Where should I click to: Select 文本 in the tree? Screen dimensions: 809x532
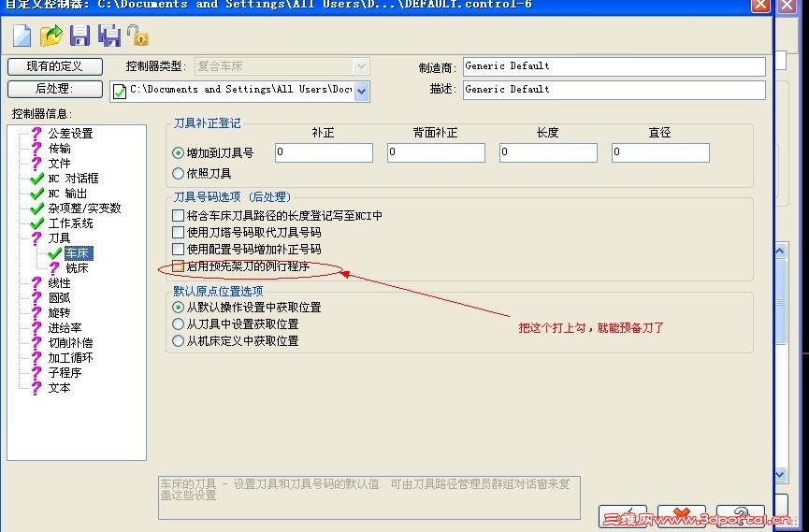point(59,388)
